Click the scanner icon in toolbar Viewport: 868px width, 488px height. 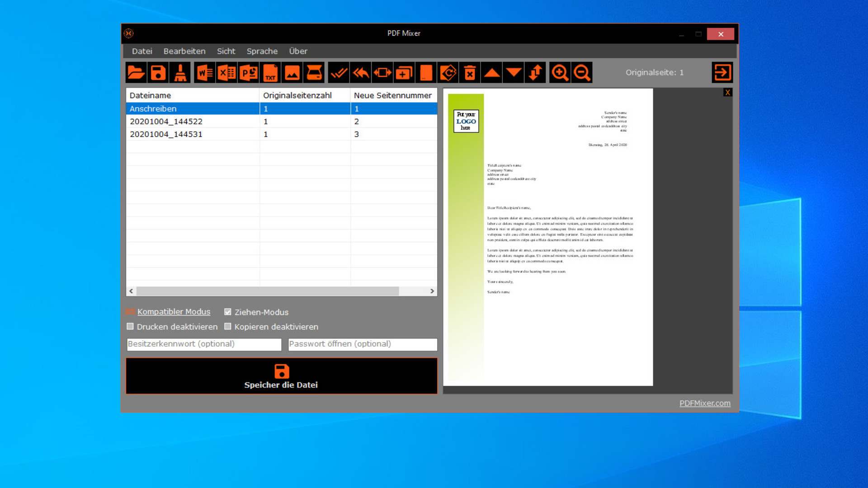coord(314,73)
